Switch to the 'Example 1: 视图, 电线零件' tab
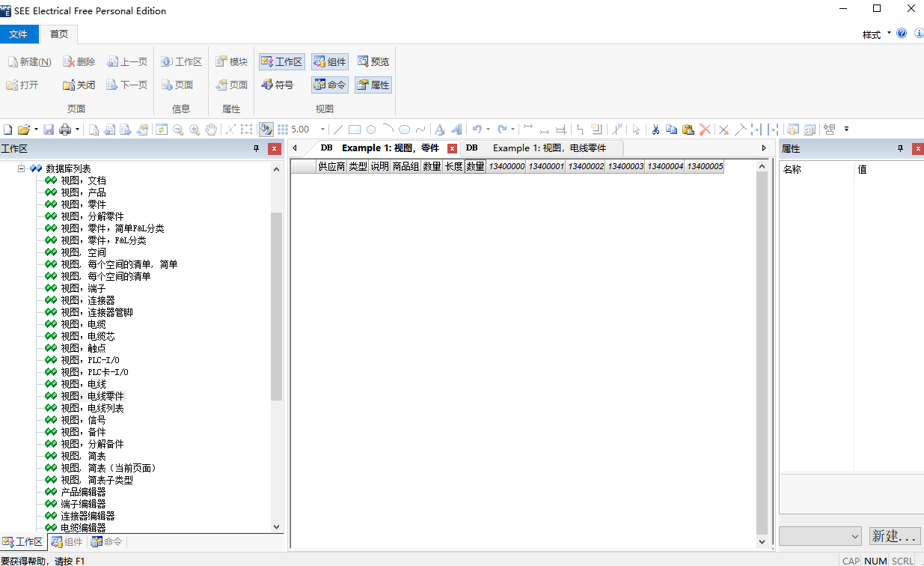The image size is (924, 566). (548, 148)
